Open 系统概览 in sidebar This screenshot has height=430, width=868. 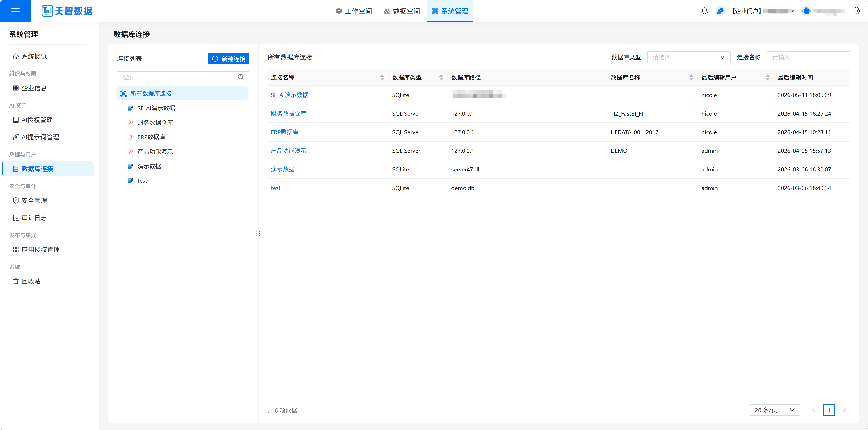click(48, 56)
